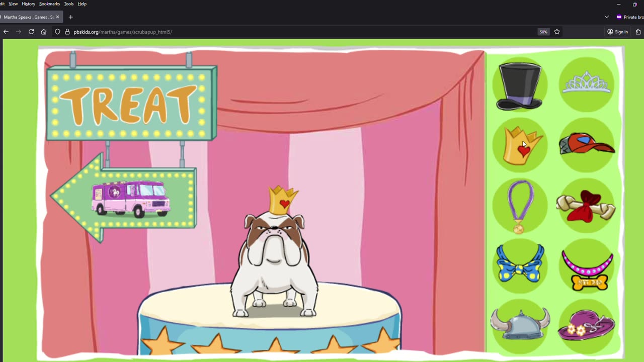Choose the silver tiara accessory
The image size is (644, 362).
point(587,82)
